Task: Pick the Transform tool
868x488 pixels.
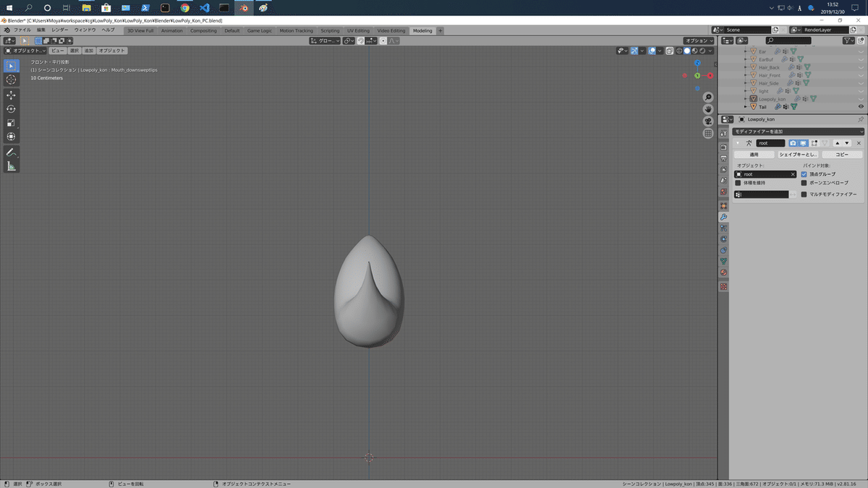Action: pos(11,136)
